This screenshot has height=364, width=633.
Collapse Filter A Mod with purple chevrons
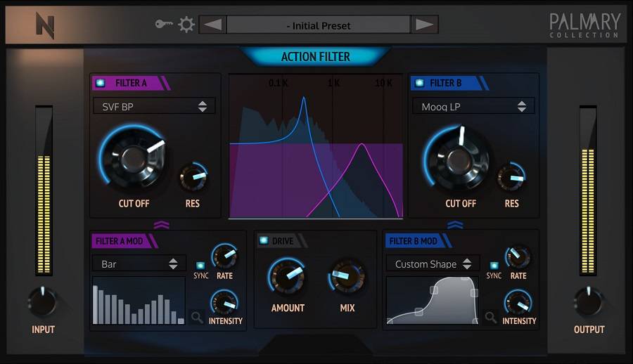tap(161, 224)
